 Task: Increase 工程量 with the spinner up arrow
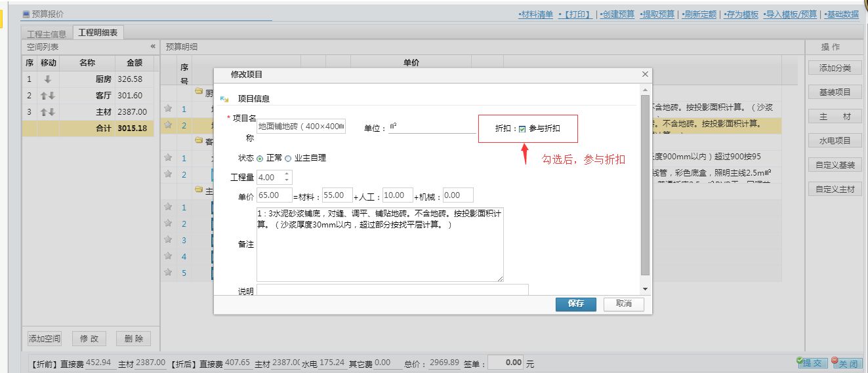(x=287, y=174)
